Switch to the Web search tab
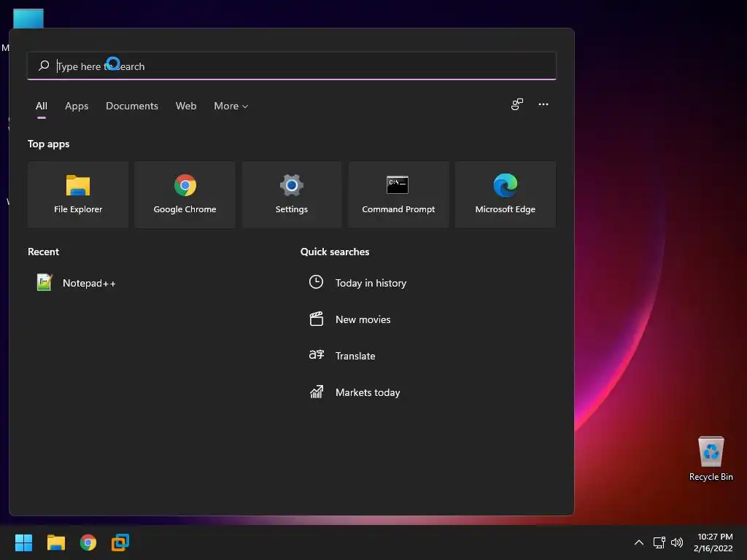This screenshot has height=560, width=747. coord(186,106)
